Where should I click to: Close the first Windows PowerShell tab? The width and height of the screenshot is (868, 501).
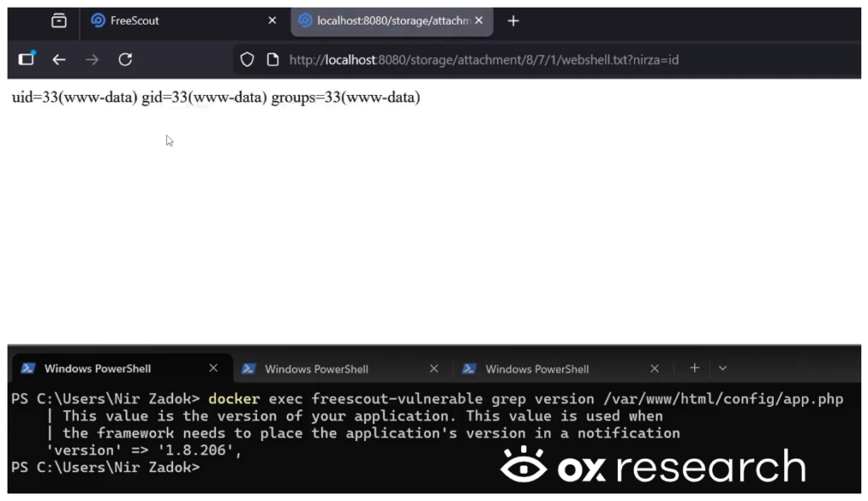pyautogui.click(x=214, y=368)
